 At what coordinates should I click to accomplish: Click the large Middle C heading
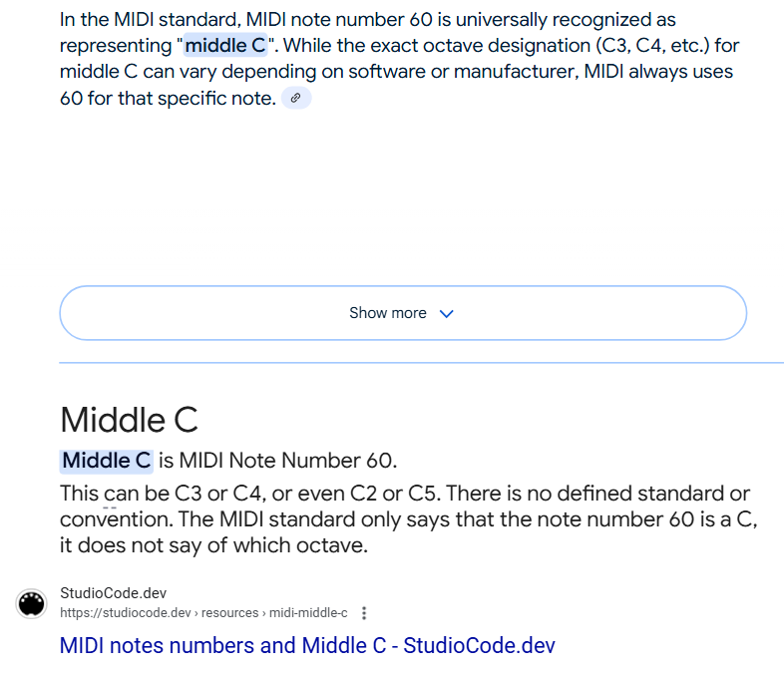coord(130,420)
